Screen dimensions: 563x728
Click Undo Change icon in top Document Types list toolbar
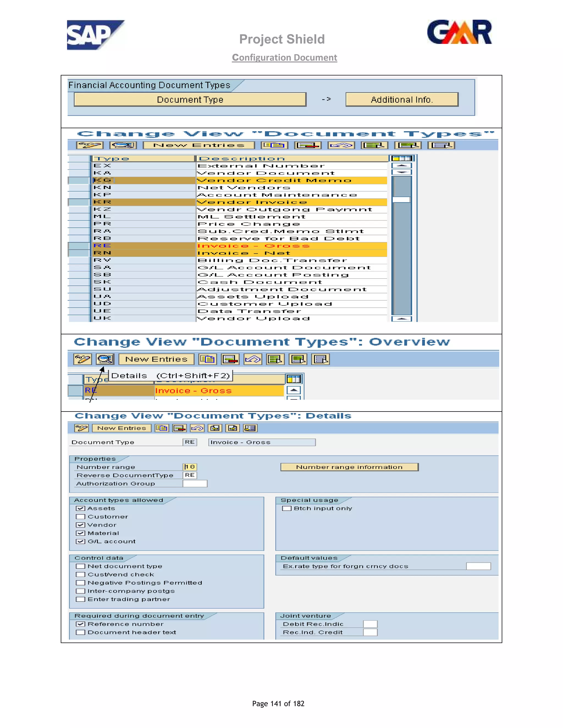(341, 145)
